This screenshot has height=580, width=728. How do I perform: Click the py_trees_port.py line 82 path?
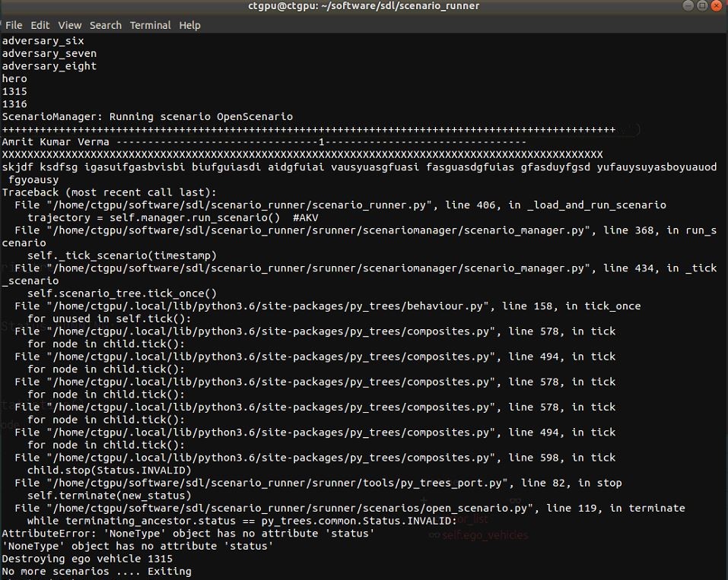click(318, 483)
